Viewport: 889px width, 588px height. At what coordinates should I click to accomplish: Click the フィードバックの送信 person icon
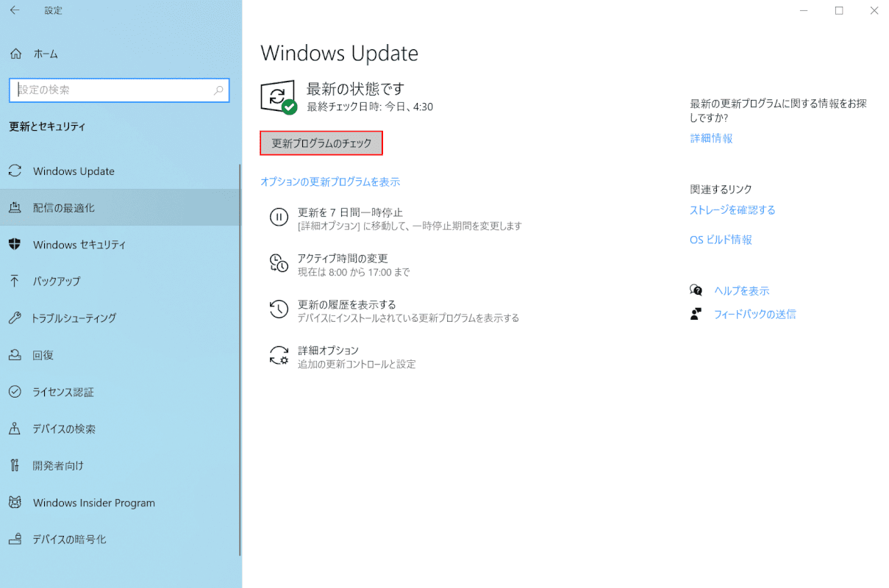tap(696, 314)
